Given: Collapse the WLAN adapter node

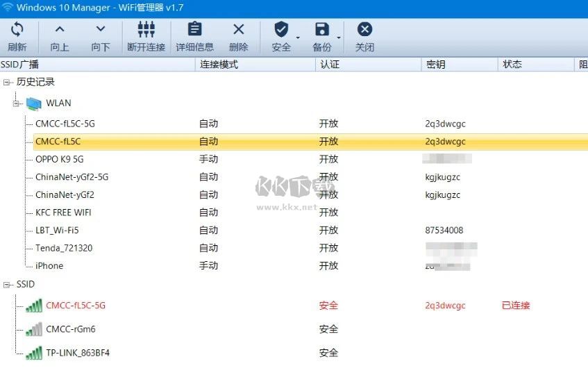Looking at the screenshot, I should coord(16,103).
